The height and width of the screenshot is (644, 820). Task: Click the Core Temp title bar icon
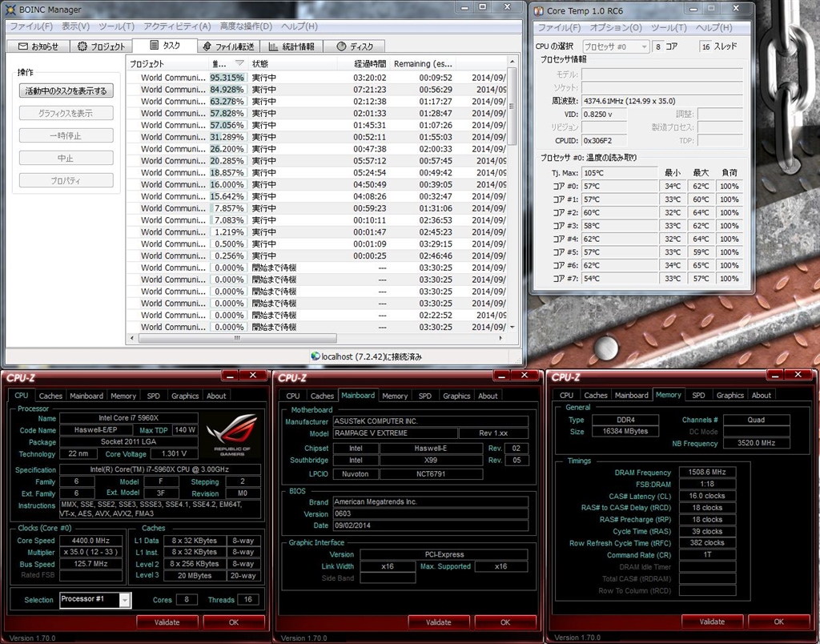click(x=539, y=10)
